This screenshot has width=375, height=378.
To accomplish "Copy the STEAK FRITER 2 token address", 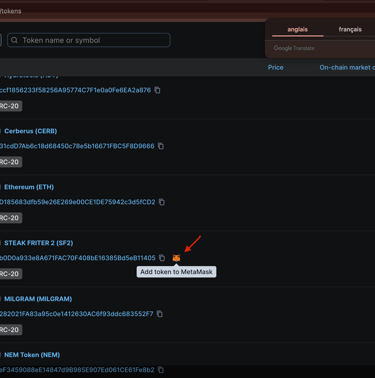I will pos(162,258).
